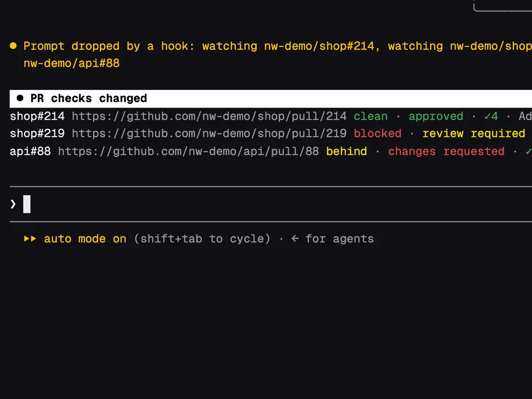Viewport: 532px width, 399px height.
Task: Click the yellow 'behind' status on api#88
Action: 346,151
